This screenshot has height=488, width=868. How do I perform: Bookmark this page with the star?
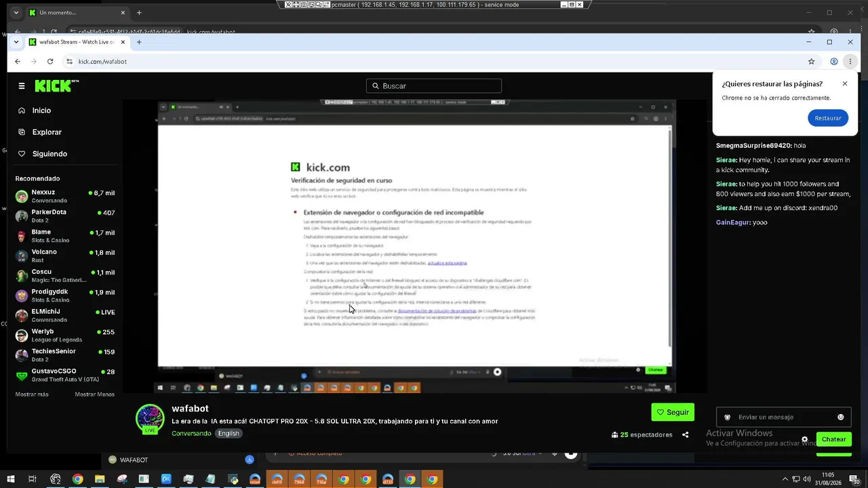pos(811,62)
